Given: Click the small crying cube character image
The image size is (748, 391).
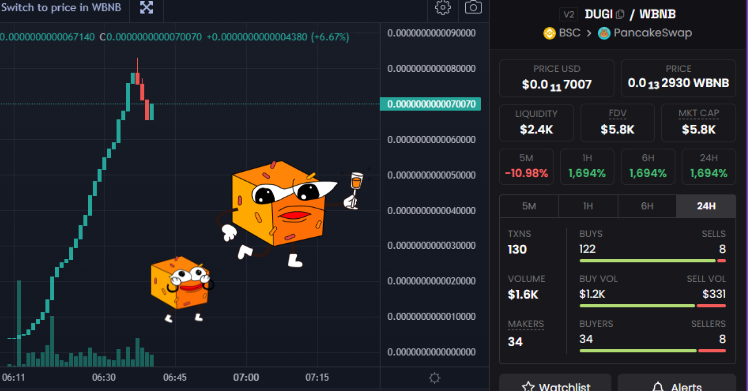Looking at the screenshot, I should click(182, 289).
